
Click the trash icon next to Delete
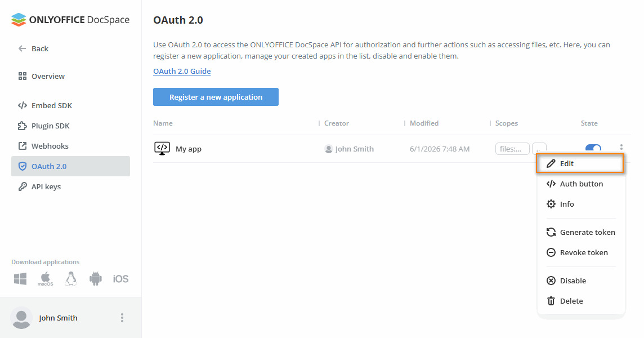(551, 301)
